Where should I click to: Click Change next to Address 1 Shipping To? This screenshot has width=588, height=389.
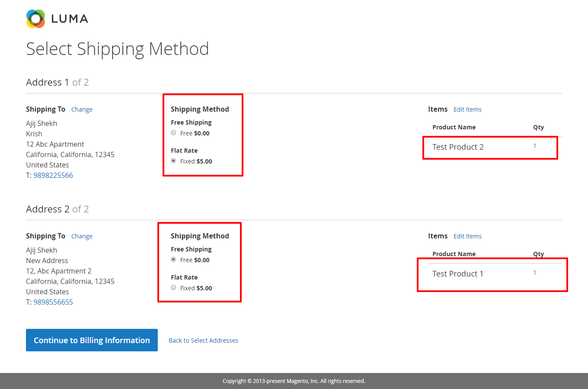pos(82,109)
